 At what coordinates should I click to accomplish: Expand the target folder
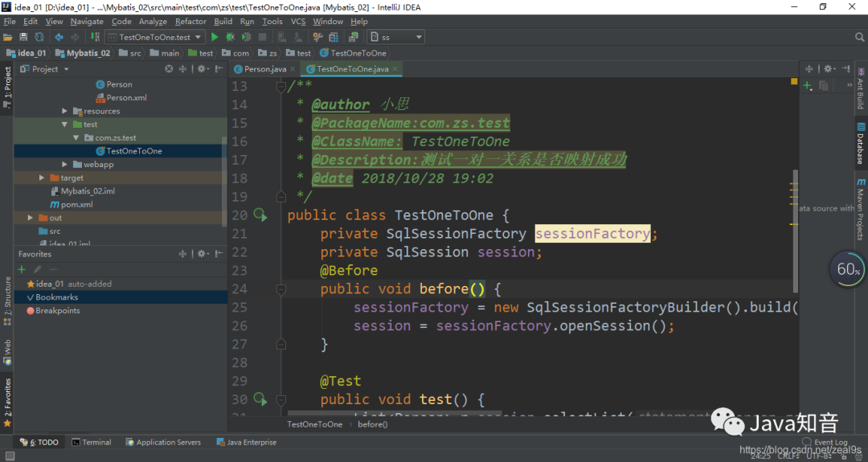[42, 178]
